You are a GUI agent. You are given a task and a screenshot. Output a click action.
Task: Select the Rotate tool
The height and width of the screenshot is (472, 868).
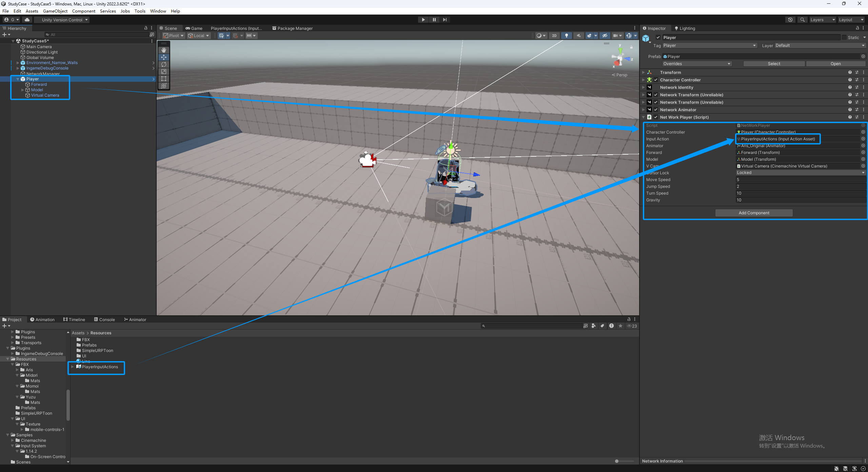coord(164,64)
